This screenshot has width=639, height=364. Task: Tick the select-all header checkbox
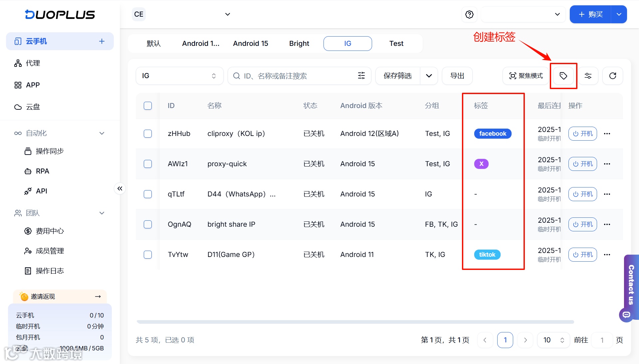pos(148,106)
